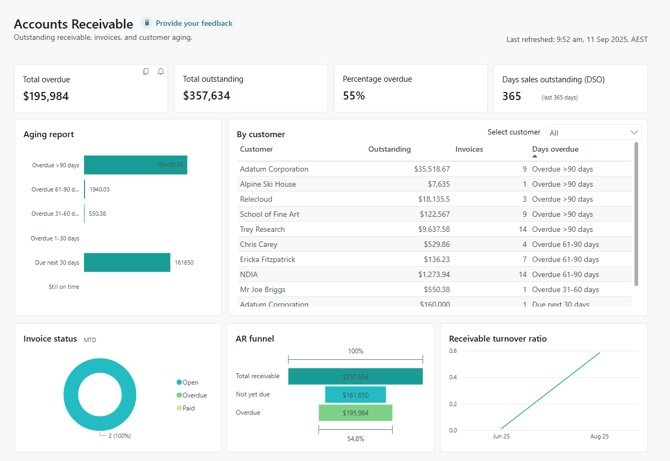This screenshot has height=461, width=670.
Task: Open the Provide your feedback link
Action: [x=193, y=23]
